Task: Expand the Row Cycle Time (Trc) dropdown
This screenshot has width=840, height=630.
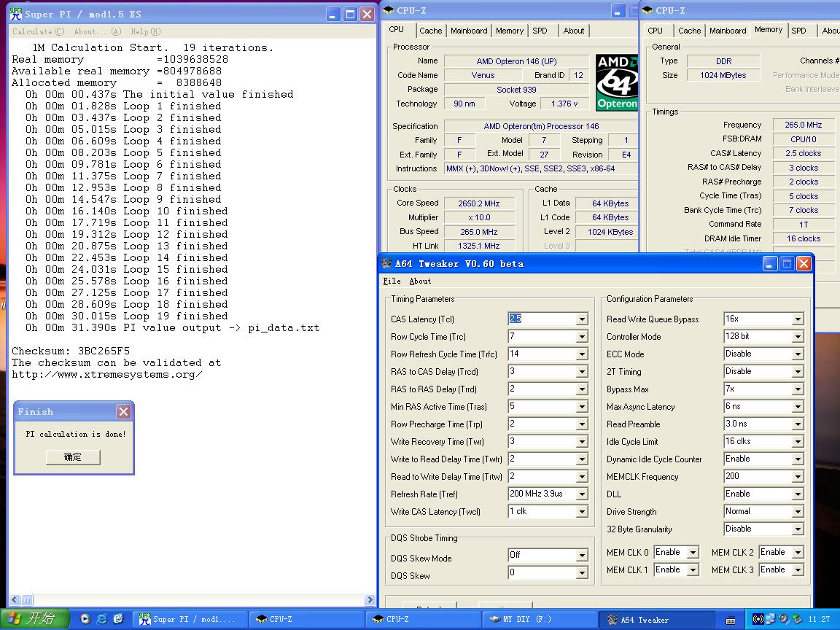Action: point(582,337)
